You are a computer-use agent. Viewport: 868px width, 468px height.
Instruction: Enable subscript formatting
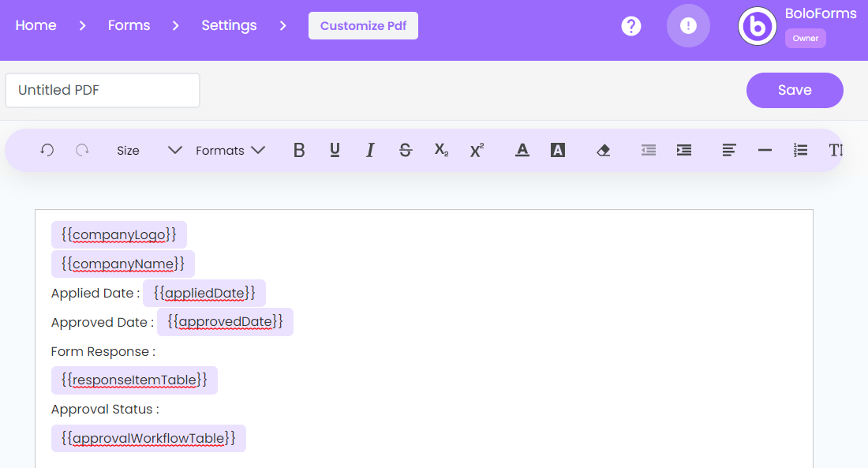440,150
